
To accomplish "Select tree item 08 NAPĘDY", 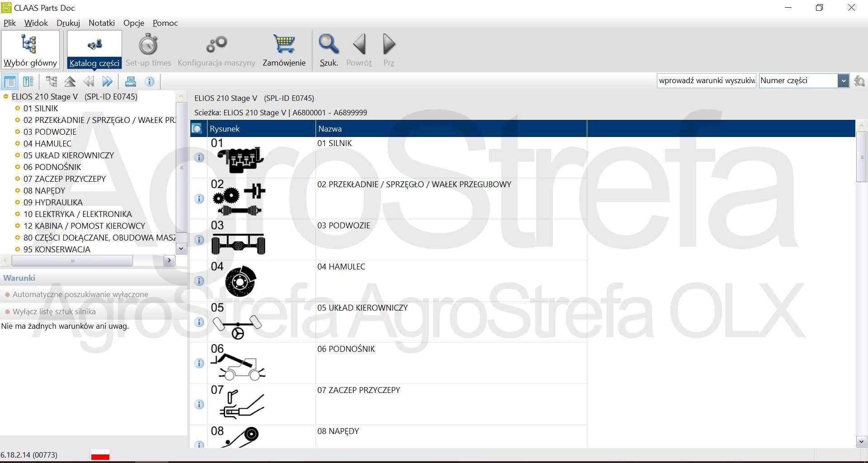I will (44, 190).
